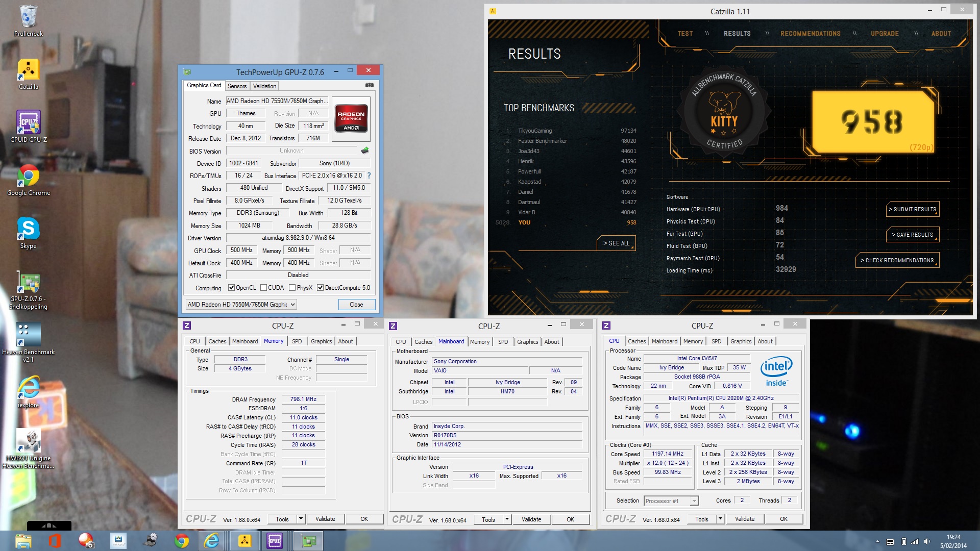
Task: Open the iexplore desktop shortcut
Action: click(29, 392)
